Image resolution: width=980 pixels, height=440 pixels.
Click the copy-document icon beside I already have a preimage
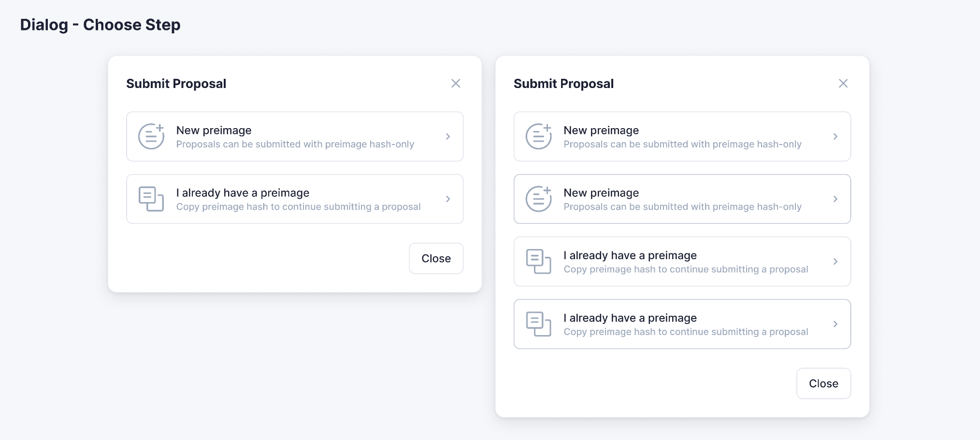(x=150, y=199)
